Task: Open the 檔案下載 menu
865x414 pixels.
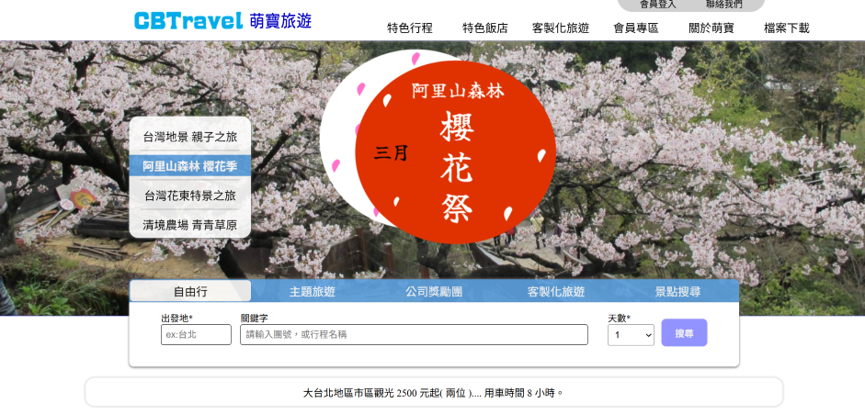Action: click(x=786, y=28)
